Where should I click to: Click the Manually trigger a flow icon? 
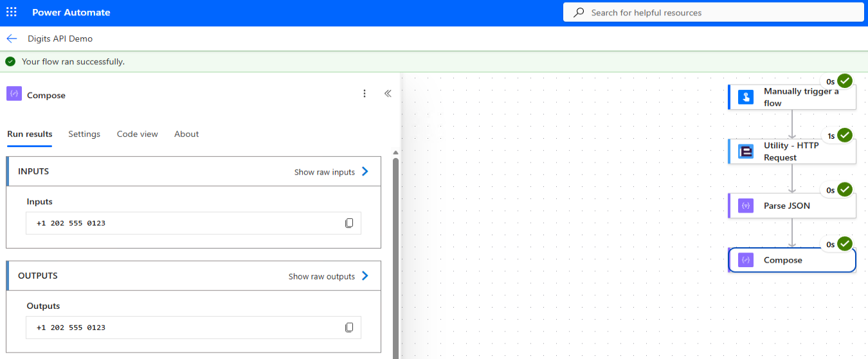coord(746,97)
